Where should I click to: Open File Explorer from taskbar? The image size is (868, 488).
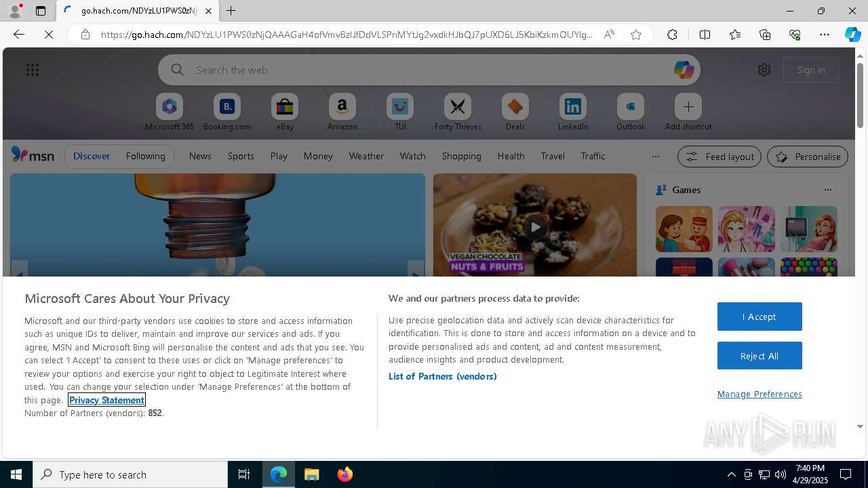[312, 474]
